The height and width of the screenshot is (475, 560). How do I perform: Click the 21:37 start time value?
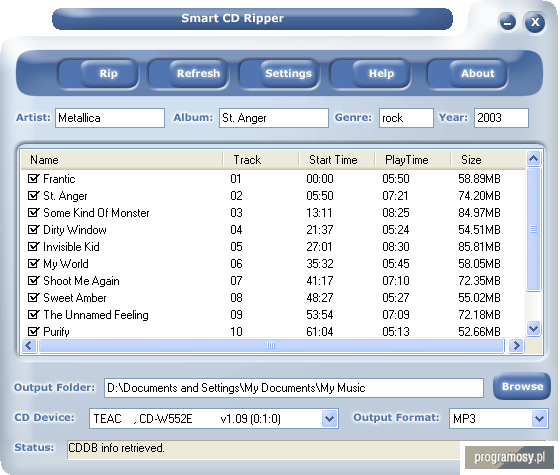pyautogui.click(x=320, y=230)
